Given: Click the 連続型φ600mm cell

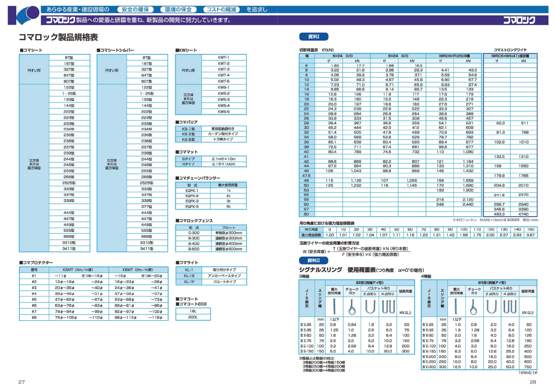Looking at the screenshot, I should [229, 249].
